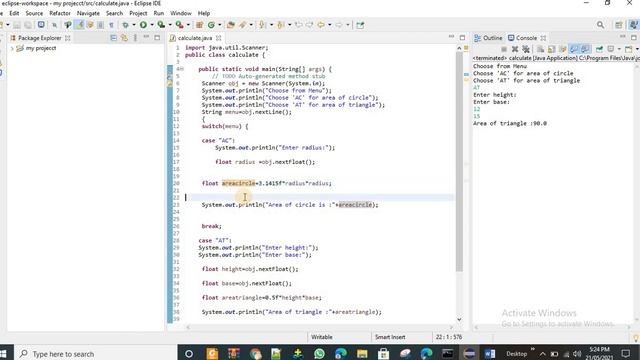Toggle Show Console on Standard Out Change
Viewport: 640px width, 360px height.
pyautogui.click(x=573, y=49)
